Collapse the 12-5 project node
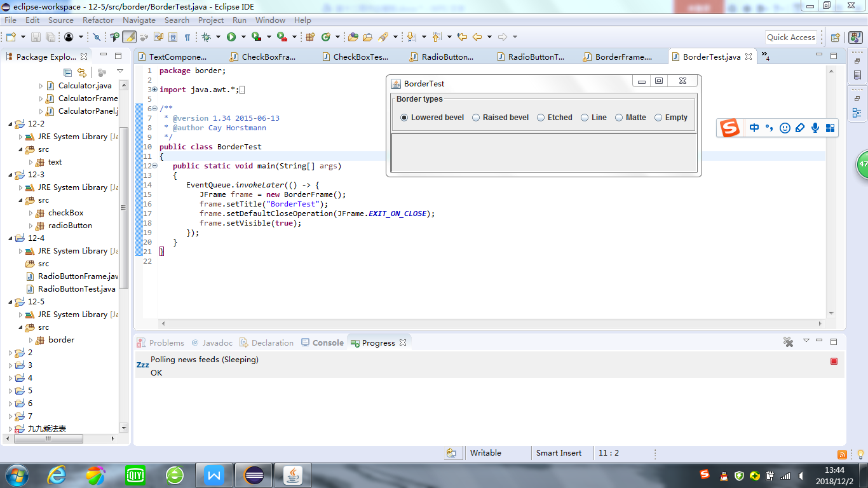 (x=11, y=302)
